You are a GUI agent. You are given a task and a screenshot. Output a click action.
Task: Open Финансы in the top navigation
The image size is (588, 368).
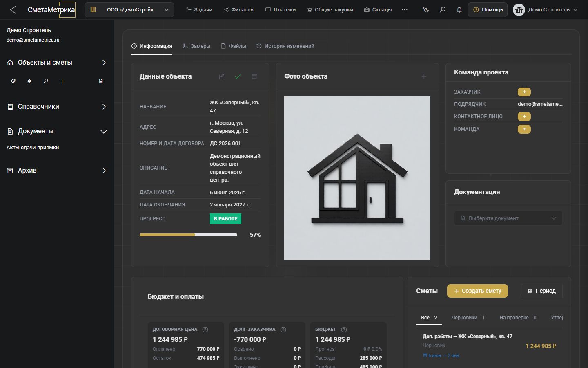click(x=239, y=10)
